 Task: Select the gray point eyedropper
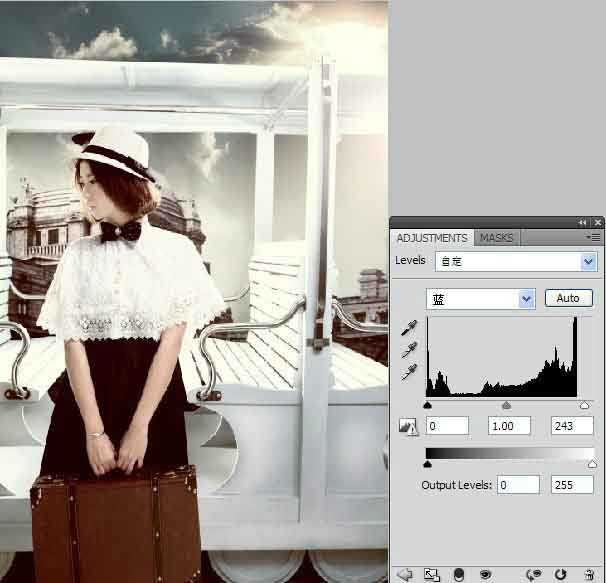click(x=409, y=349)
